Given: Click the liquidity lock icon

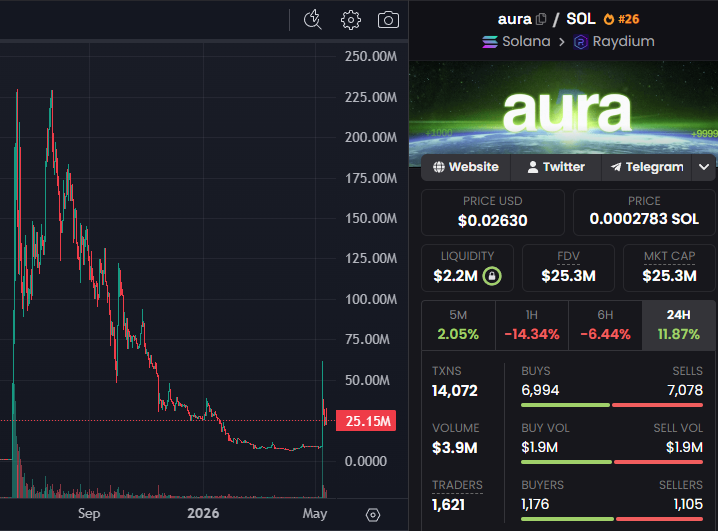Looking at the screenshot, I should (x=492, y=276).
